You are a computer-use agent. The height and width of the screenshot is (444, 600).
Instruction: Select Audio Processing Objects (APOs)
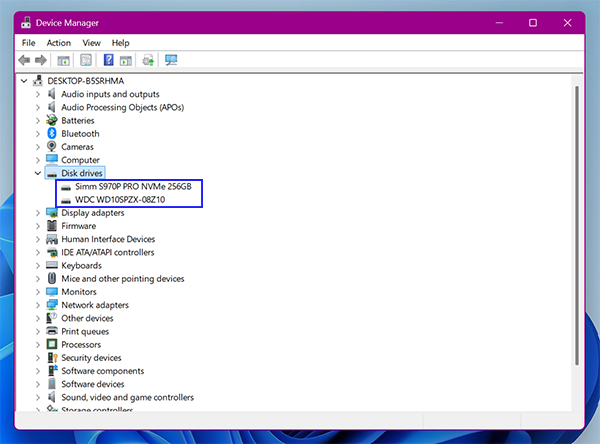click(122, 107)
